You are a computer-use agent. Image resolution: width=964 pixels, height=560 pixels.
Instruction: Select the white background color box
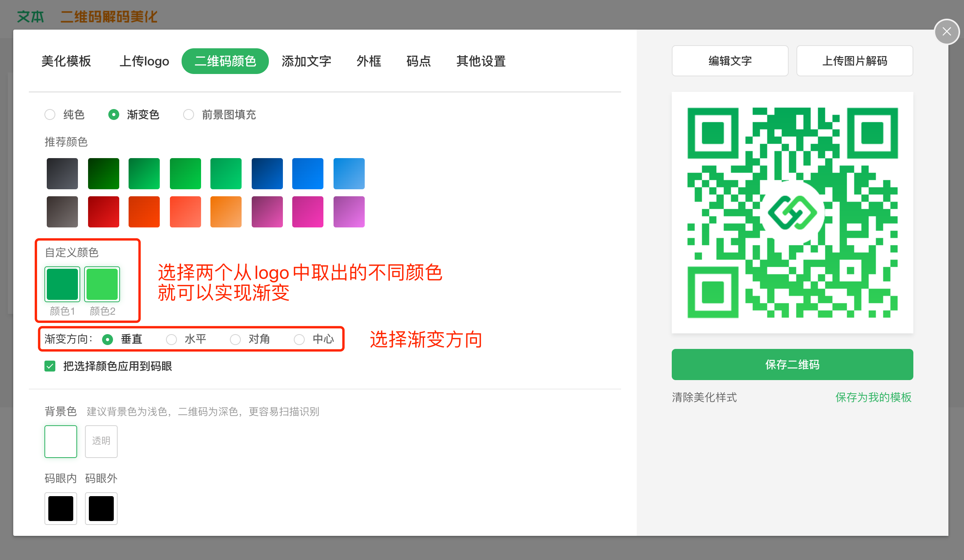[x=61, y=442]
